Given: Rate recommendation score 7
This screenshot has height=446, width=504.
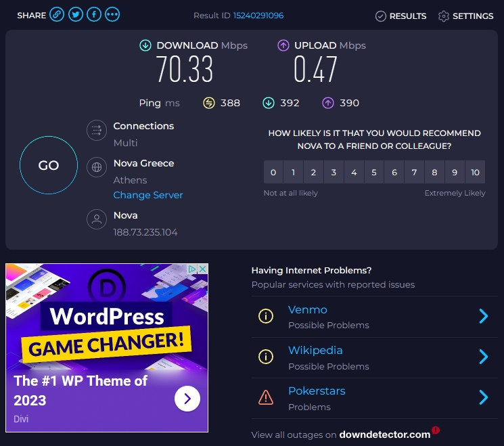Looking at the screenshot, I should click(x=414, y=172).
